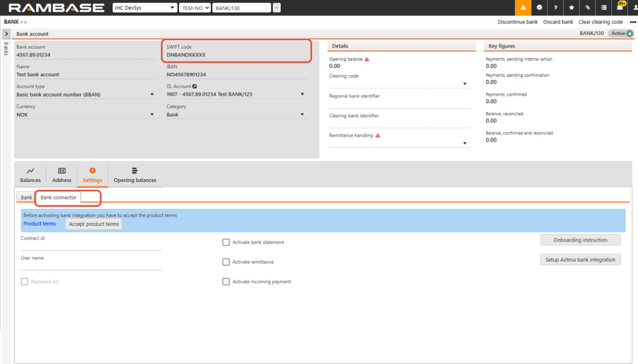Screen dimensions: 638x364
Task: Open the Product terms link
Action: [x=40, y=223]
